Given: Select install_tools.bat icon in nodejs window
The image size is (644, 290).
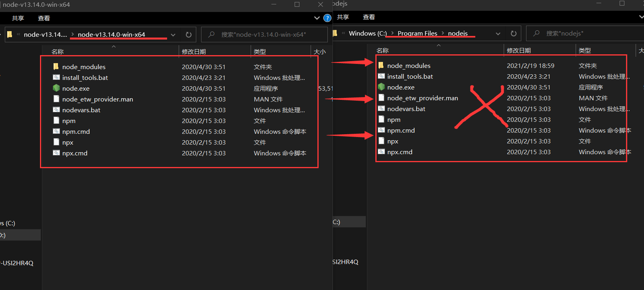Looking at the screenshot, I should pyautogui.click(x=381, y=76).
